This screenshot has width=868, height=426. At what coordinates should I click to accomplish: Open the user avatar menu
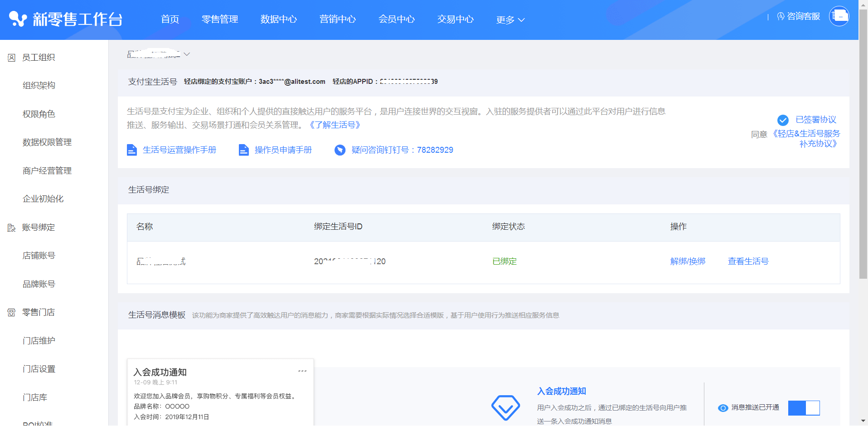coord(839,16)
